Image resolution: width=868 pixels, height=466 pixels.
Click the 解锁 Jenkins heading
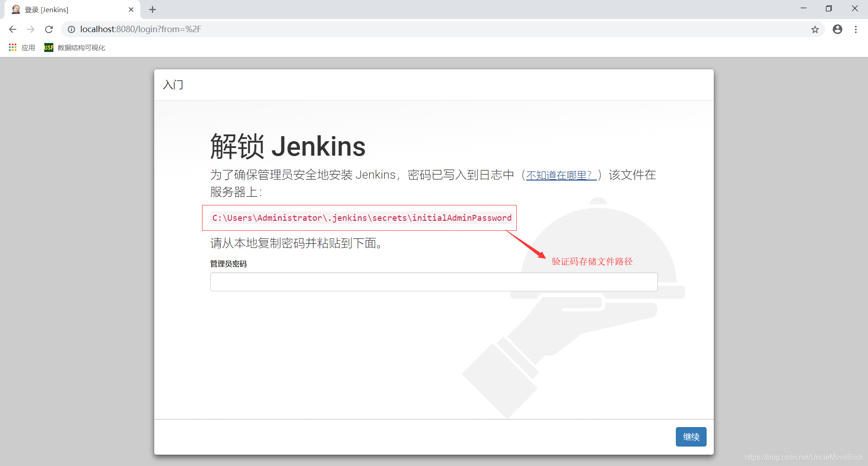coord(288,147)
